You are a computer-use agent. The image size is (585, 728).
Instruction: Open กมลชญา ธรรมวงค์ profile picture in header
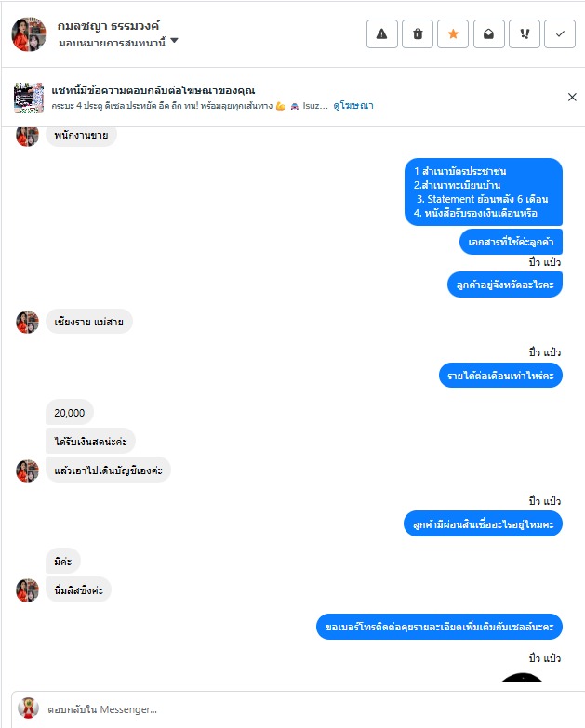[x=29, y=34]
